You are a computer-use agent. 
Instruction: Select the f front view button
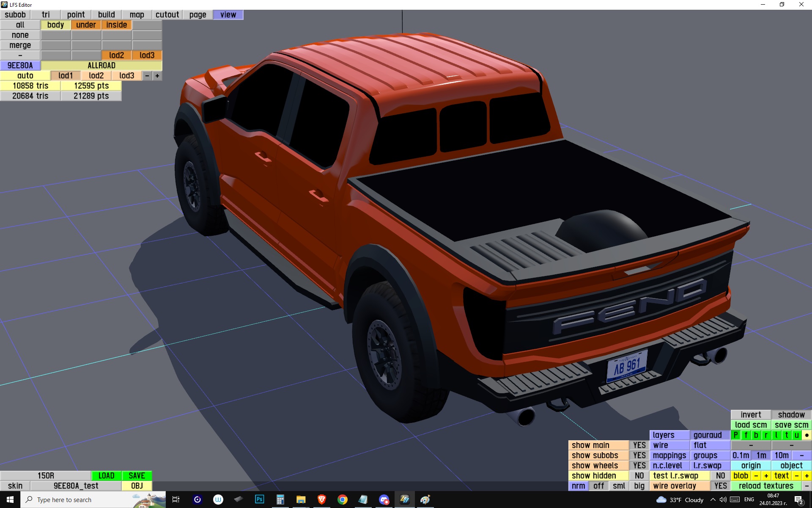point(746,435)
